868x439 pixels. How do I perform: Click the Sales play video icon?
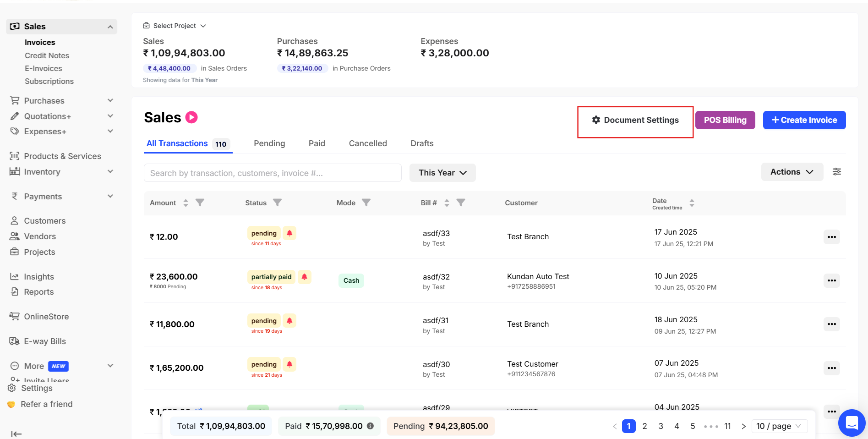[191, 117]
